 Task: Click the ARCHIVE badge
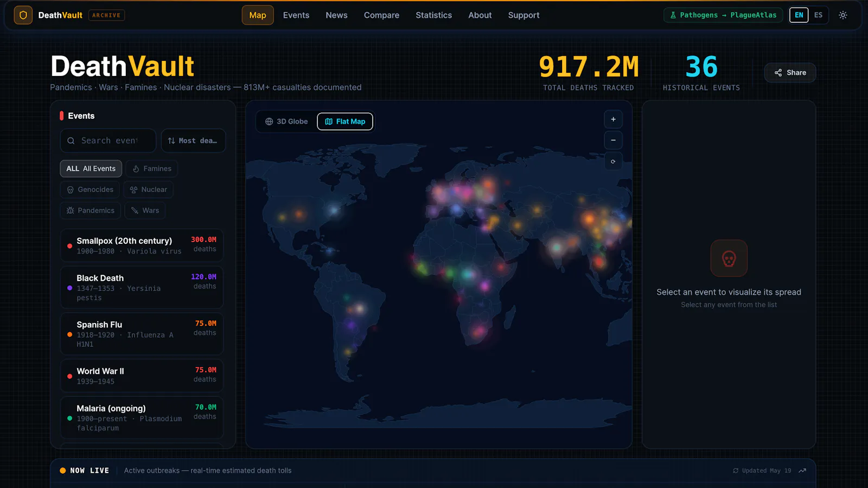pyautogui.click(x=106, y=15)
